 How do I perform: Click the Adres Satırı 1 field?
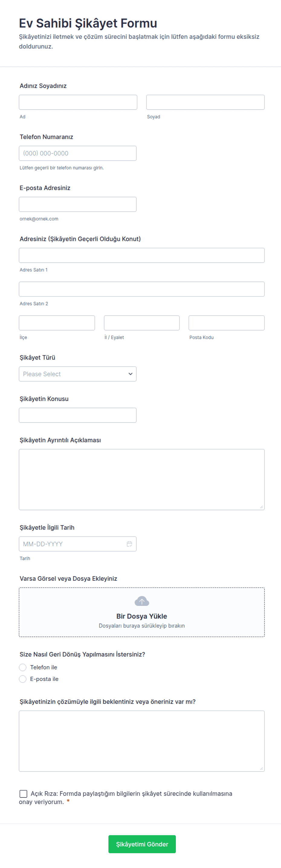142,255
